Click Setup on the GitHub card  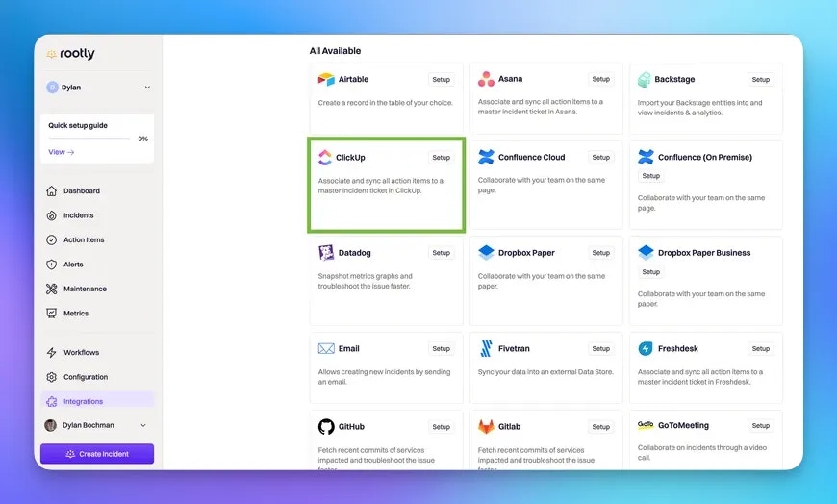441,427
